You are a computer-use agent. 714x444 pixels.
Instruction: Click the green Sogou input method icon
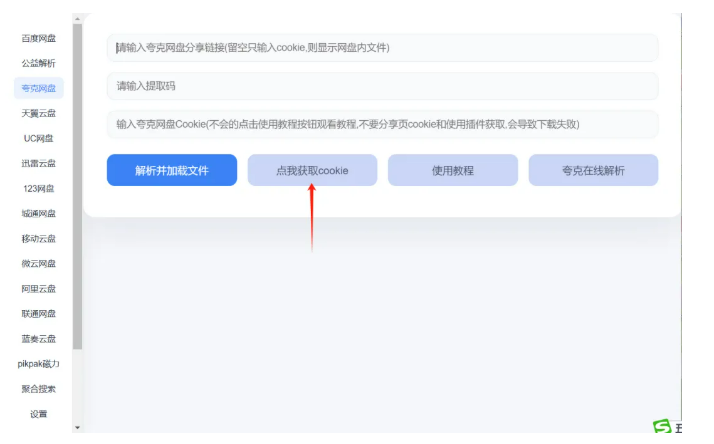(x=662, y=428)
